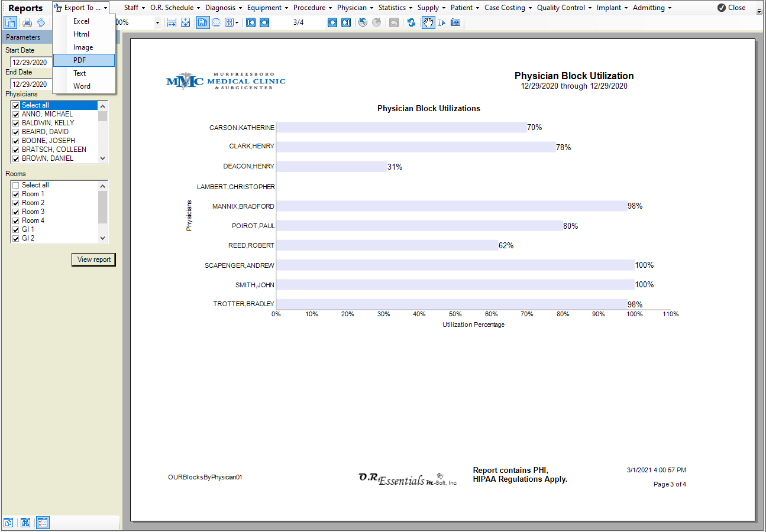
Task: Open the binoculars search pane icon
Action: pos(25,523)
